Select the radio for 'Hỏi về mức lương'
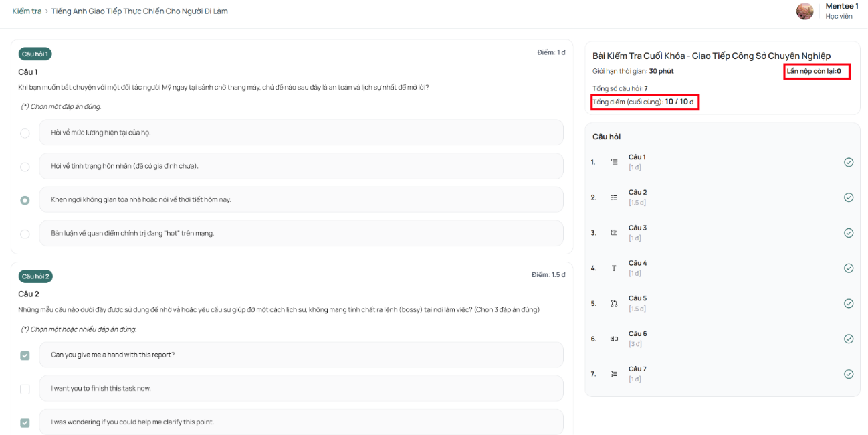This screenshot has width=868, height=435. coord(25,133)
